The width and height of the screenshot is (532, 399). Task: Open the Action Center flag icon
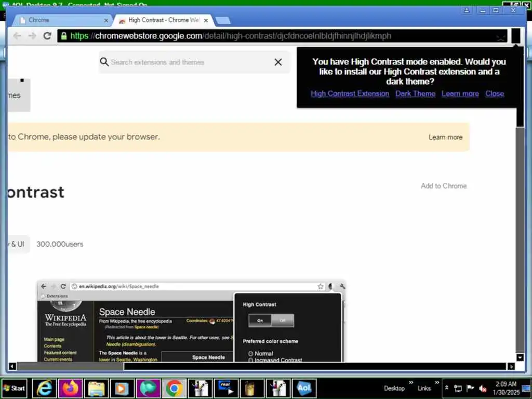pyautogui.click(x=470, y=389)
